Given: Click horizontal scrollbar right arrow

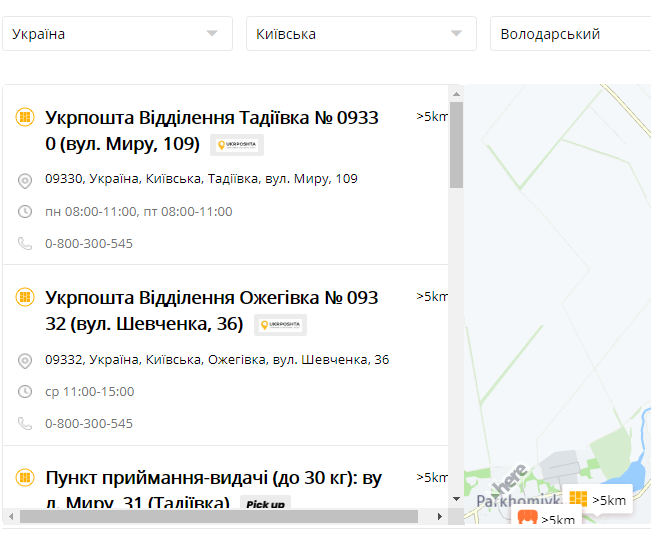Looking at the screenshot, I should point(440,516).
